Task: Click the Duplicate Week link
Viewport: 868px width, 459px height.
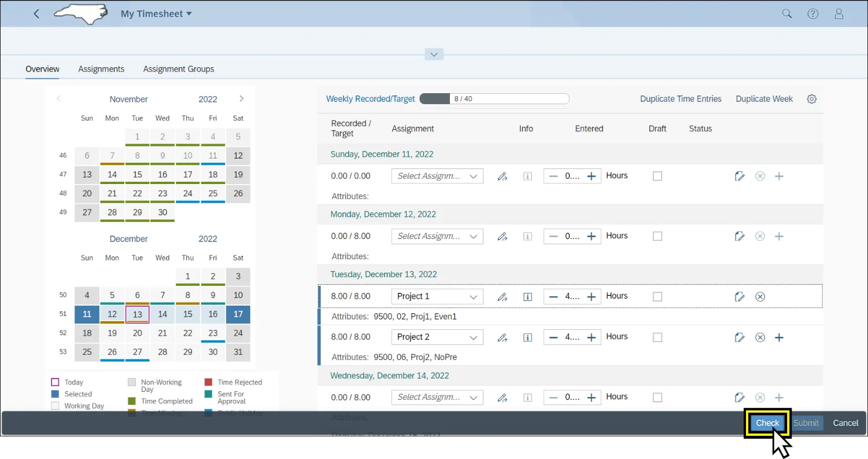Action: 764,99
